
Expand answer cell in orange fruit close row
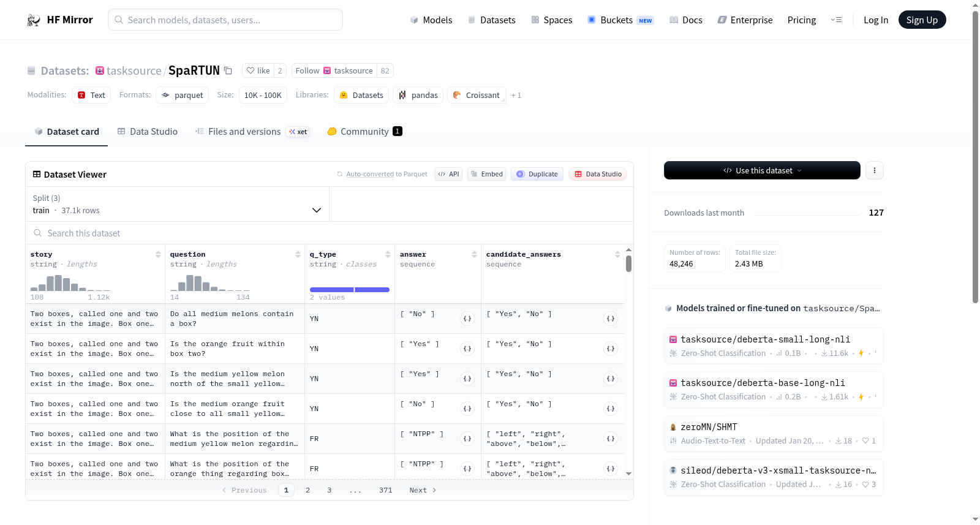click(x=467, y=409)
